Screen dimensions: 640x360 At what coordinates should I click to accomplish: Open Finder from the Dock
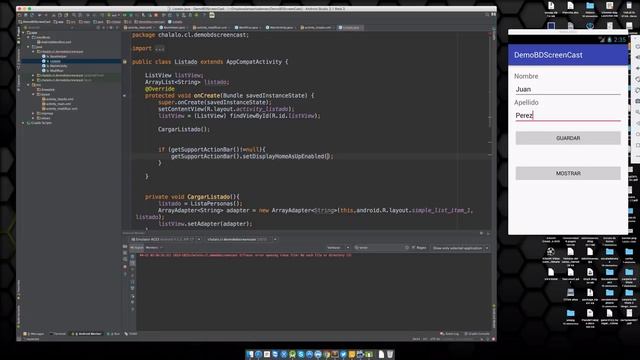(x=250, y=354)
